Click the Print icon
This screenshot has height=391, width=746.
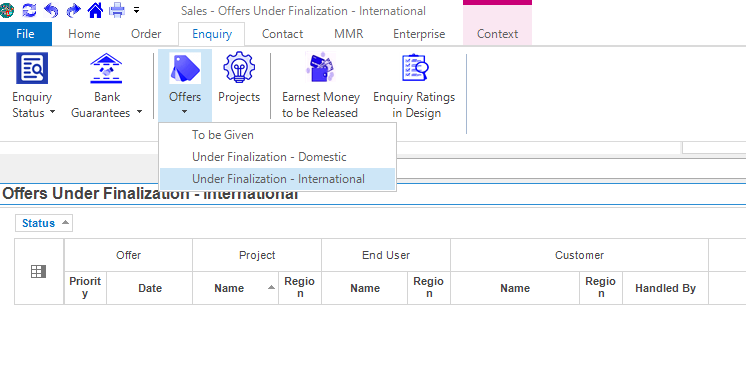(117, 10)
